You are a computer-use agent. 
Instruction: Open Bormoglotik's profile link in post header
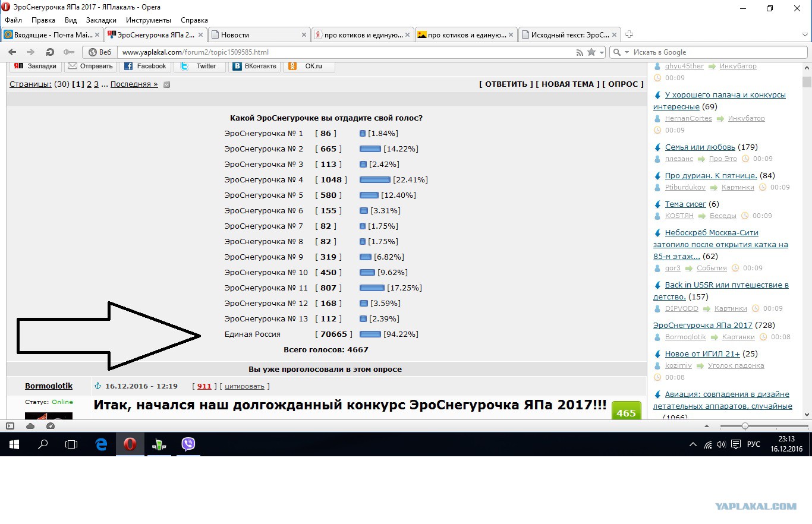point(49,386)
